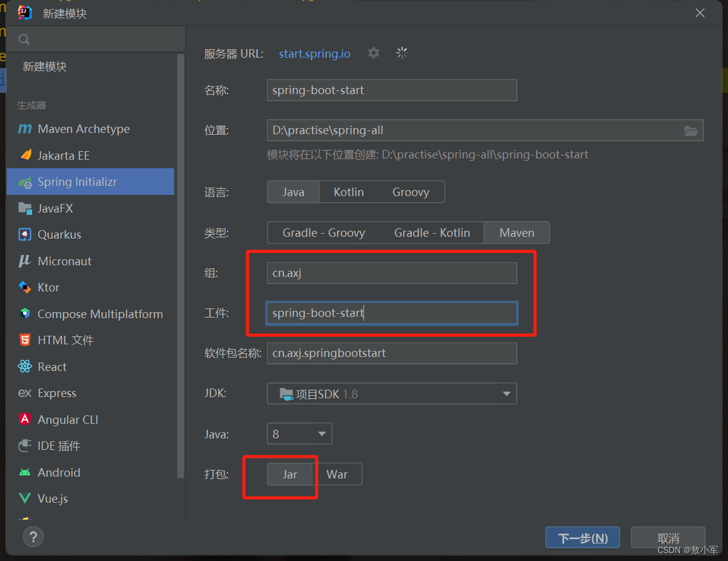Select Vue.js generator entry

(x=90, y=498)
